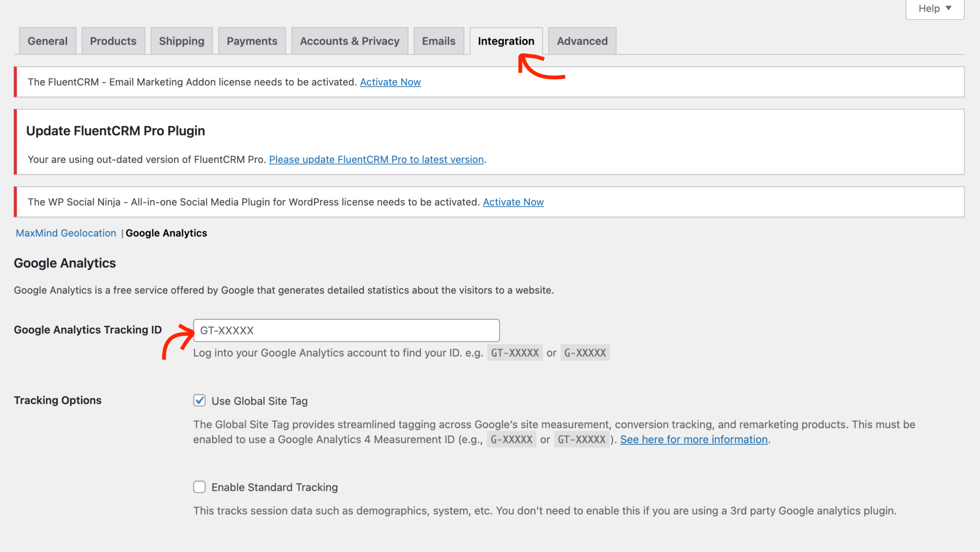Switch to the Emails tab
Image resolution: width=980 pixels, height=552 pixels.
tap(438, 41)
